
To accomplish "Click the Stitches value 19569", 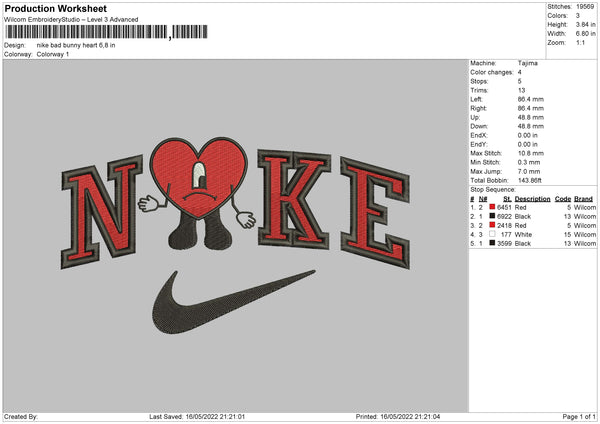I will (x=585, y=7).
